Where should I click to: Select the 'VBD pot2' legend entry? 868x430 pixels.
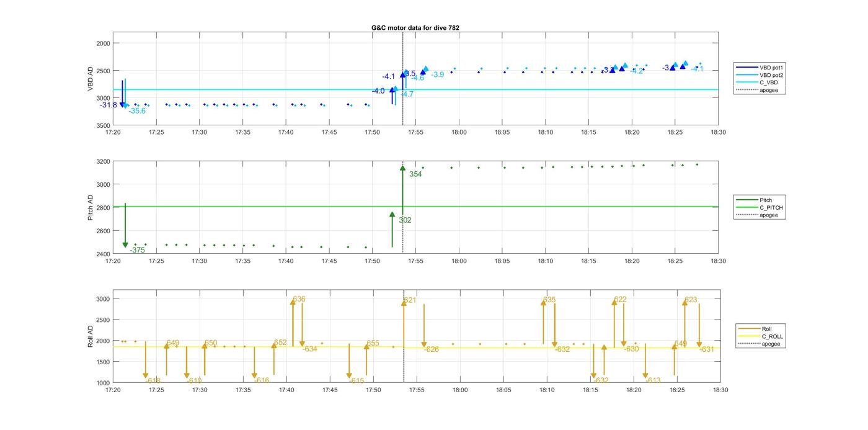(x=760, y=75)
